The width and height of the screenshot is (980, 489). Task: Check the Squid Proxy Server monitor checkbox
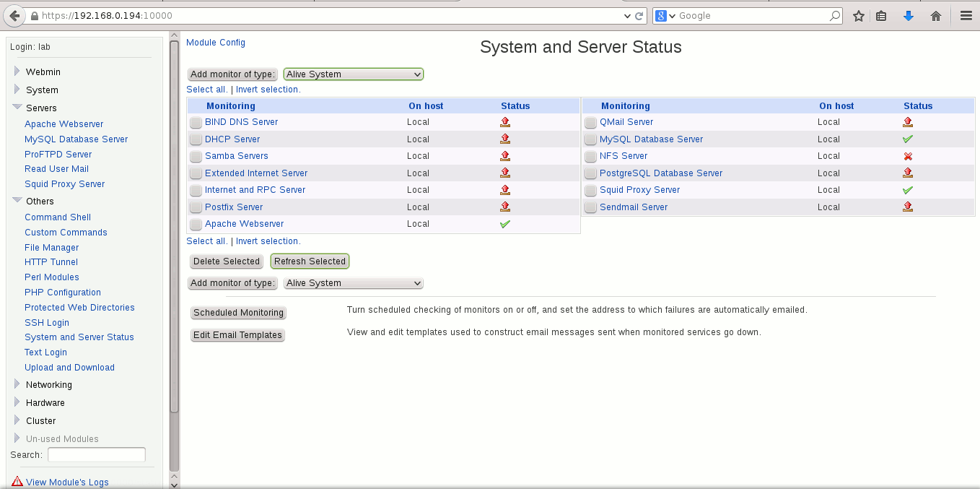[x=590, y=191]
